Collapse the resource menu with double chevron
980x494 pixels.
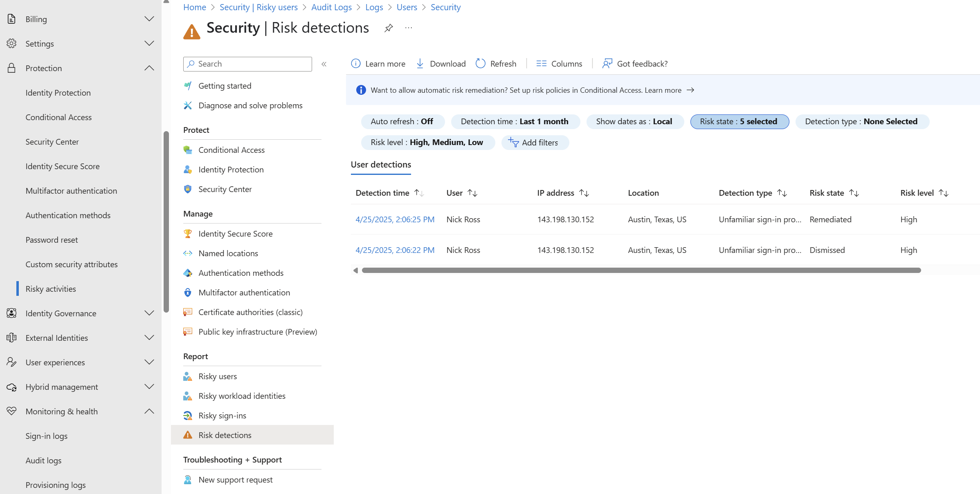324,64
